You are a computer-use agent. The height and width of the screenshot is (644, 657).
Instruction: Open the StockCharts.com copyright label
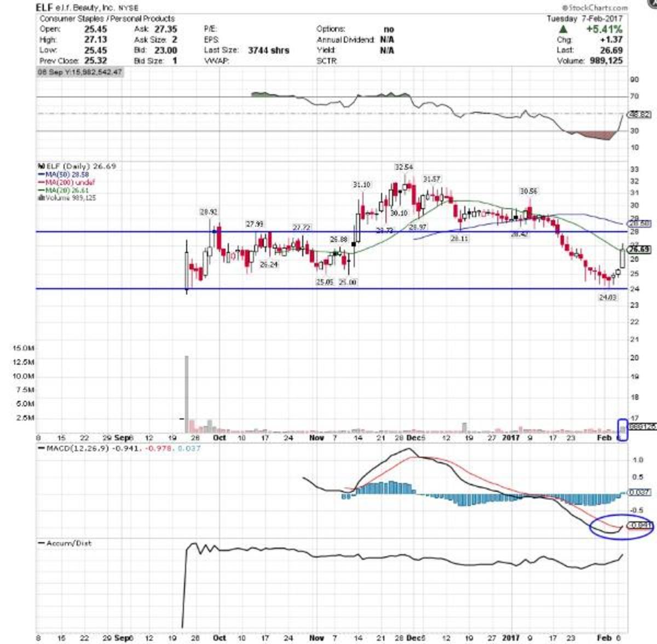click(x=595, y=8)
